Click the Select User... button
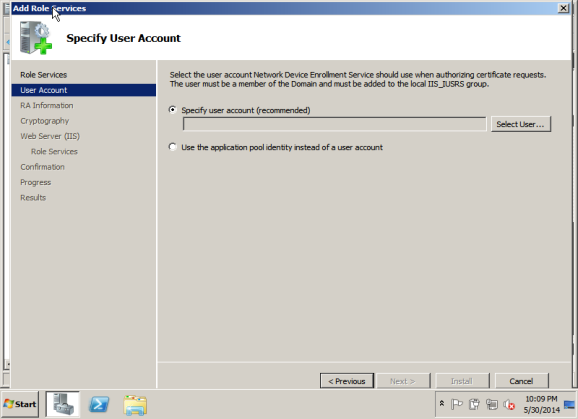This screenshot has width=578, height=419. tap(520, 124)
